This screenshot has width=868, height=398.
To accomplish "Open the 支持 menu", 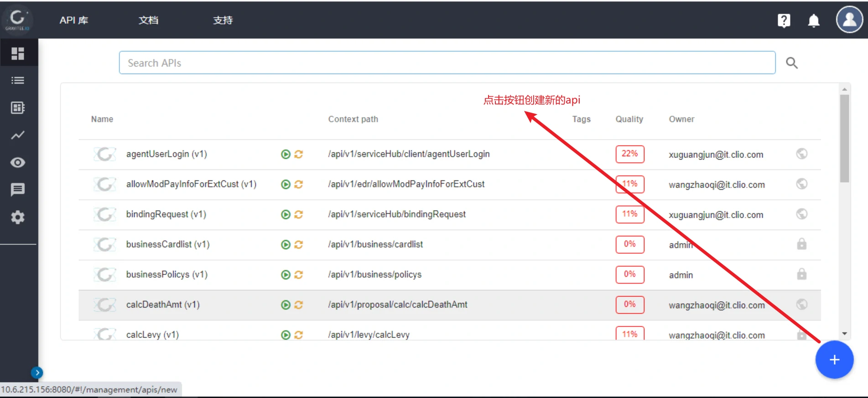I will [x=223, y=20].
